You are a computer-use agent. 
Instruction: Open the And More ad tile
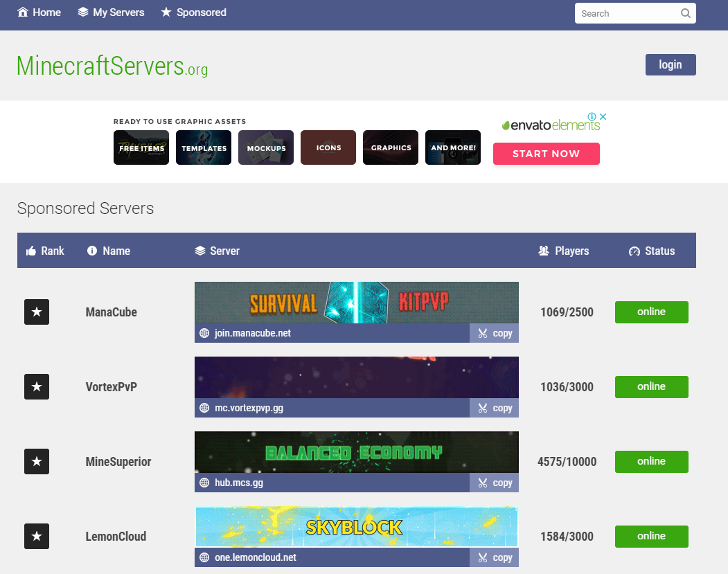(453, 147)
